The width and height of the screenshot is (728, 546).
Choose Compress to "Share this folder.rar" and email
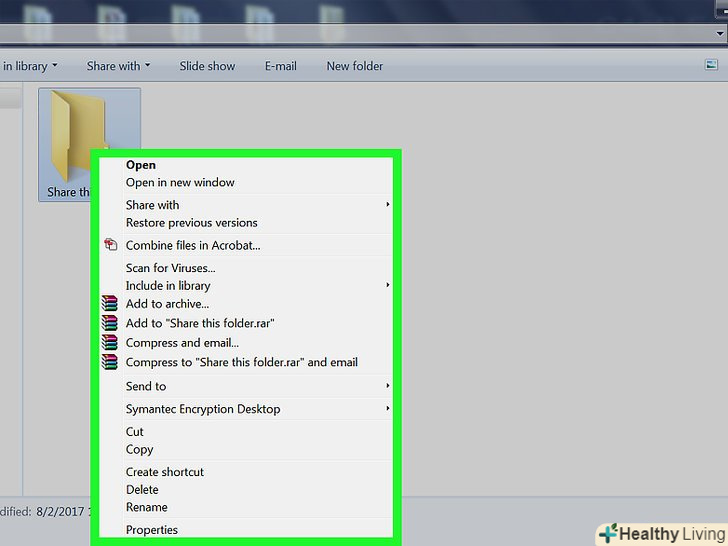click(x=246, y=362)
